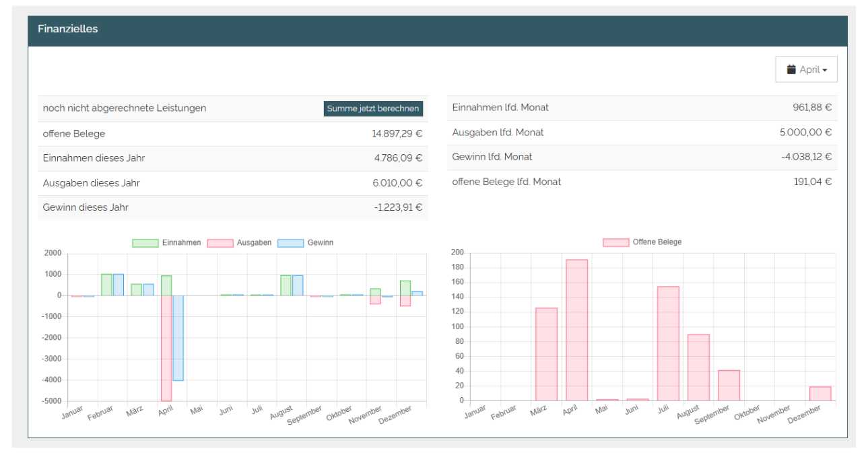868x453 pixels.
Task: Select the Juli bar in Offene Belege chart
Action: tap(668, 343)
